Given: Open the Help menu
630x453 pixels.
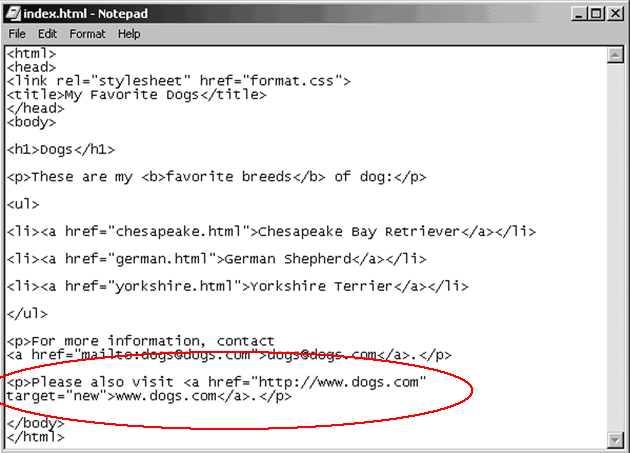Looking at the screenshot, I should [x=129, y=34].
